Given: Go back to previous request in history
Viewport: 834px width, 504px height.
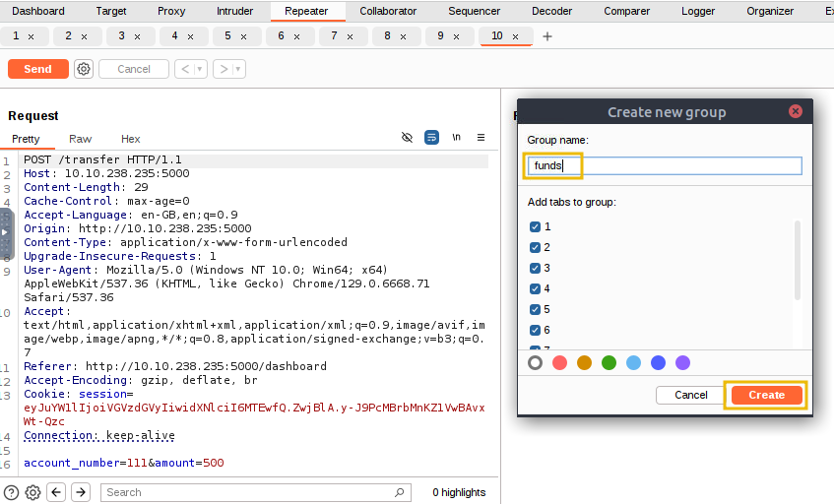Looking at the screenshot, I should [x=185, y=69].
